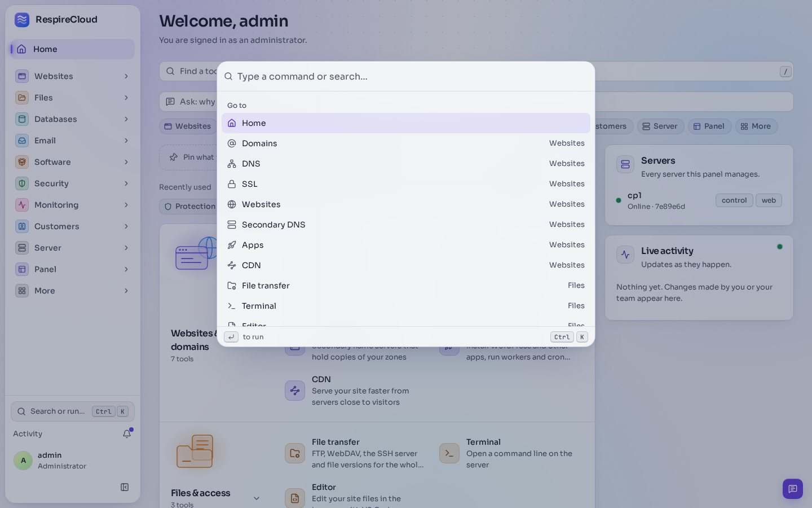Click the Email sidebar icon

[x=22, y=141]
